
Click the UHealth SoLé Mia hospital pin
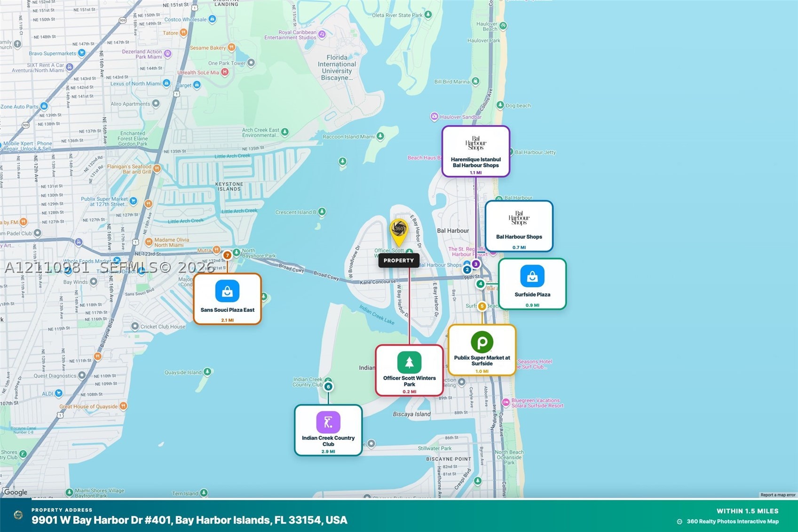tap(225, 72)
